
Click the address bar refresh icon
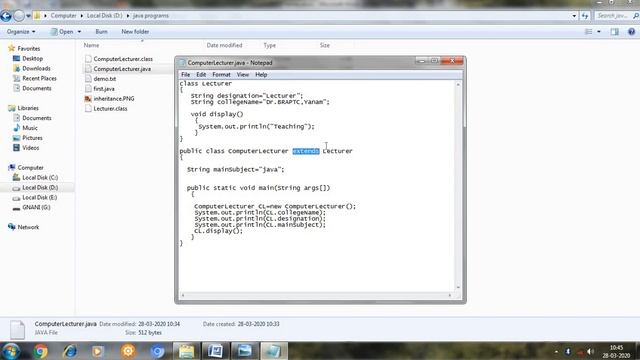pyautogui.click(x=585, y=16)
